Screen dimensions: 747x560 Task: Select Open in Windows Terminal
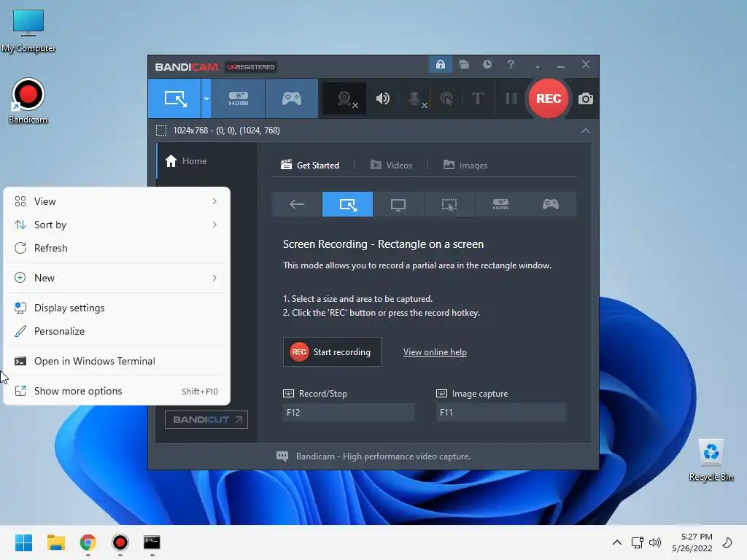pyautogui.click(x=117, y=362)
